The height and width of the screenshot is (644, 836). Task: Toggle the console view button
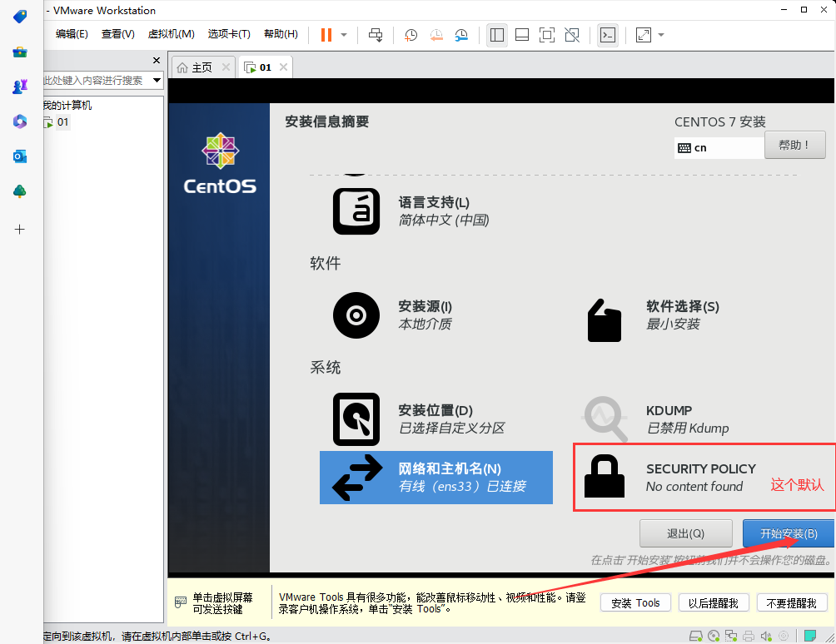608,35
